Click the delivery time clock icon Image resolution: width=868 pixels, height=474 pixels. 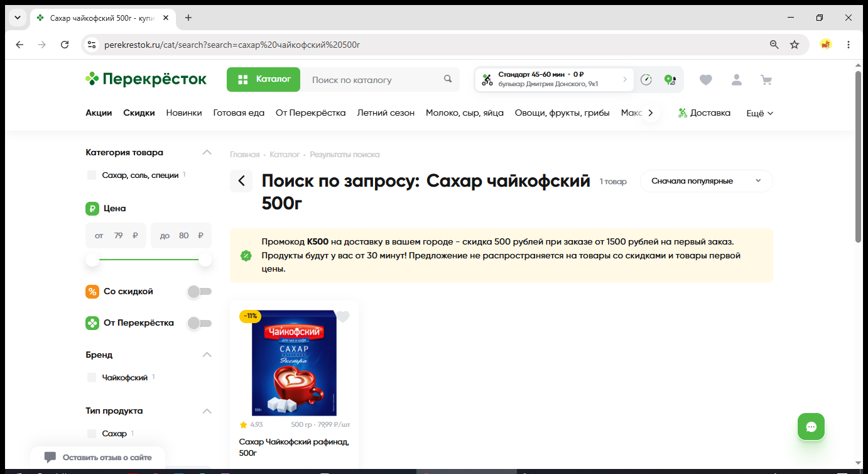tap(646, 80)
